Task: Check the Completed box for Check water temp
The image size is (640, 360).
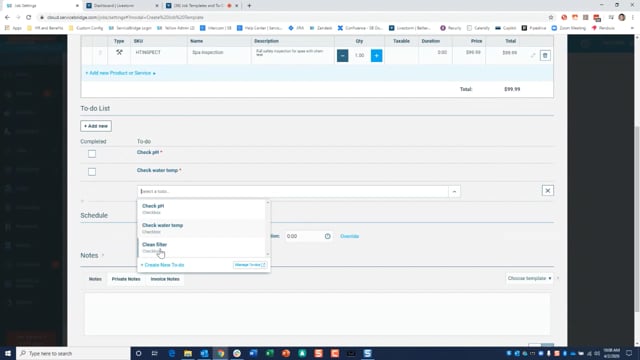Action: coord(92,172)
